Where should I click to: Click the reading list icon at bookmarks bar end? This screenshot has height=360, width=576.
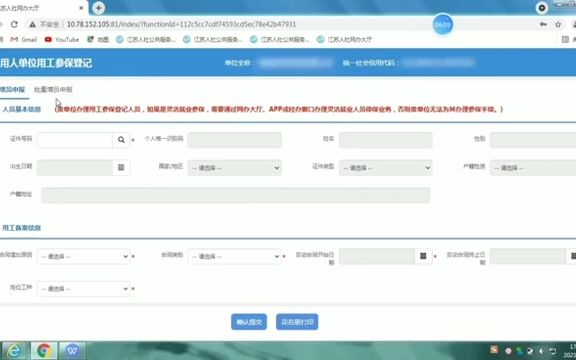565,39
